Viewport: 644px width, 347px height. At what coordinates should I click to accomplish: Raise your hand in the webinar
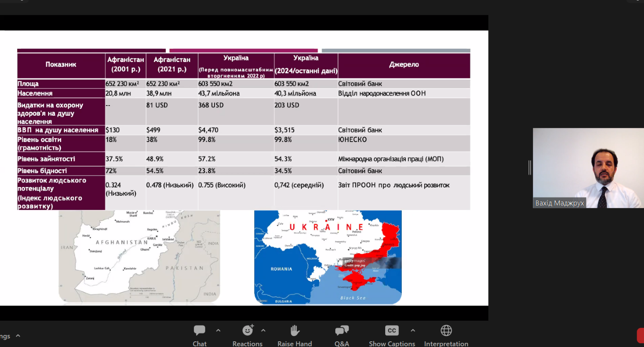pyautogui.click(x=295, y=331)
